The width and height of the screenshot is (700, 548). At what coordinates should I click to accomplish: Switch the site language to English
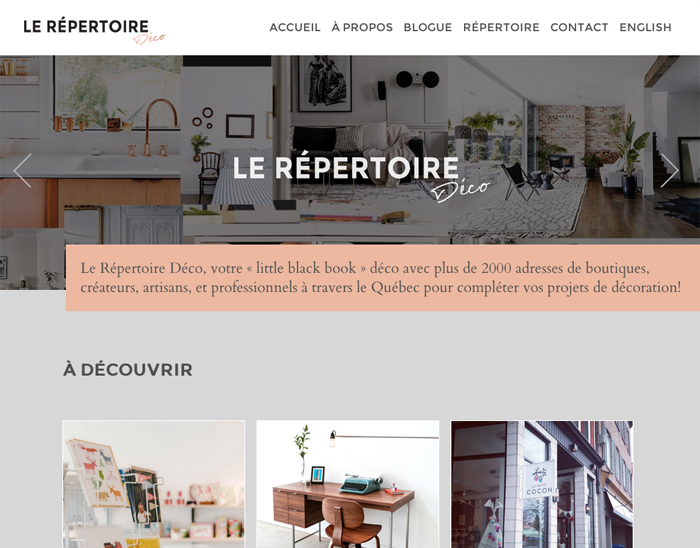pyautogui.click(x=645, y=27)
